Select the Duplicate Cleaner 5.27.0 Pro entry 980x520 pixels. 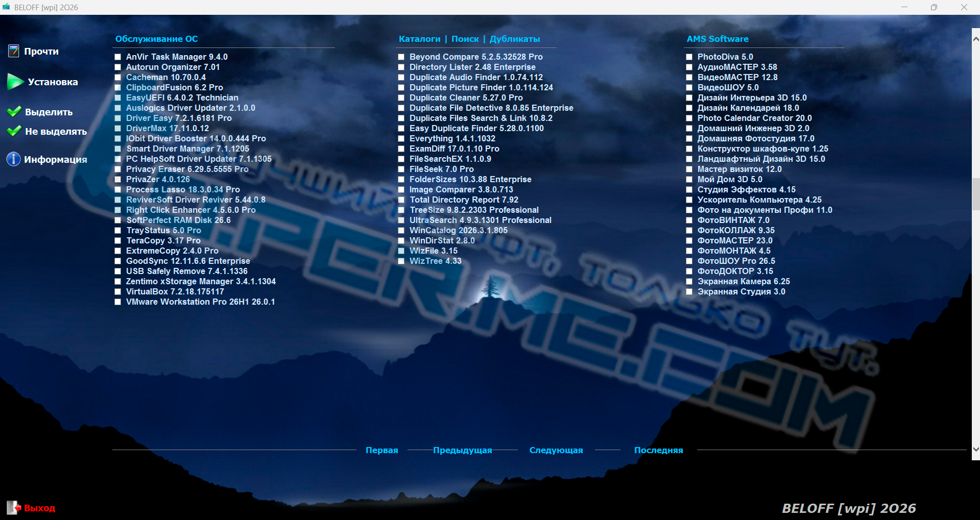[466, 98]
